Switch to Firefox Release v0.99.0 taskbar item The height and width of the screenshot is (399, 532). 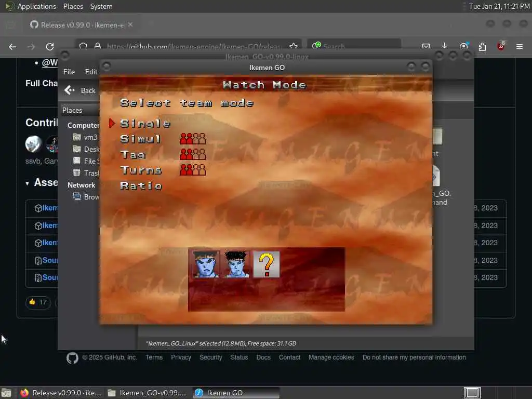click(x=61, y=393)
